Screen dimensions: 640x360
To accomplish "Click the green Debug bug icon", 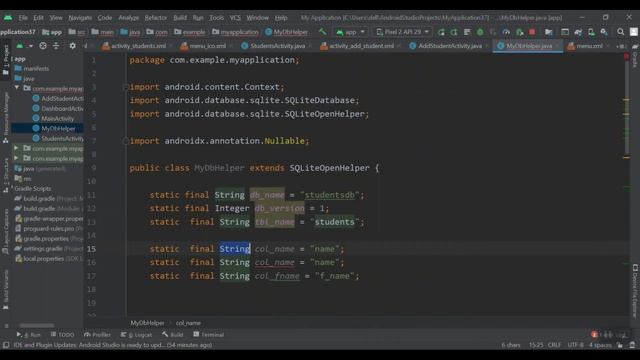I will click(480, 32).
